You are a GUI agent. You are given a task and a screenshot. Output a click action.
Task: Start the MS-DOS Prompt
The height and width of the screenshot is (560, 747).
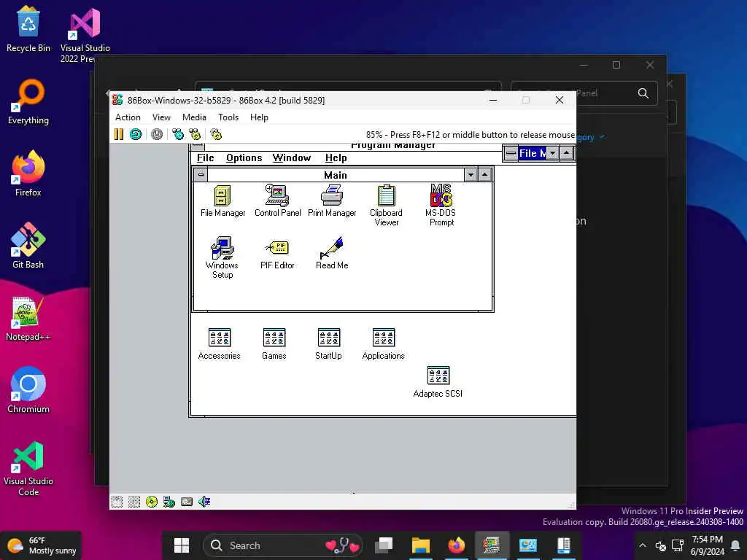441,206
